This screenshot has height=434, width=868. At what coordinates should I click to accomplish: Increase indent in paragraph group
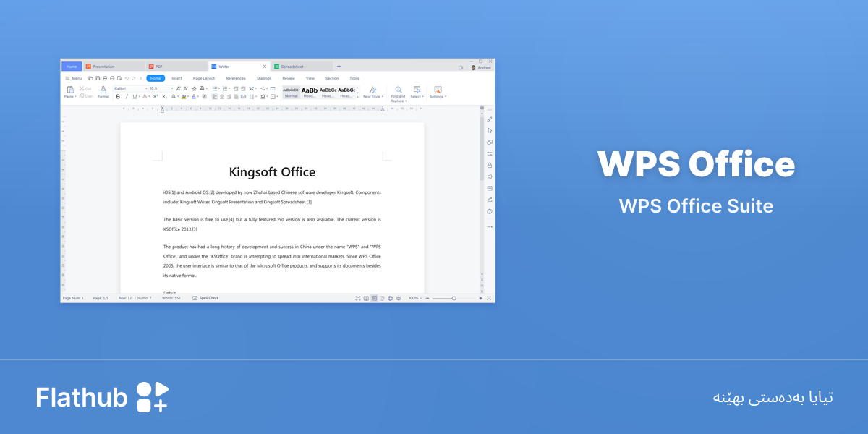[x=244, y=88]
